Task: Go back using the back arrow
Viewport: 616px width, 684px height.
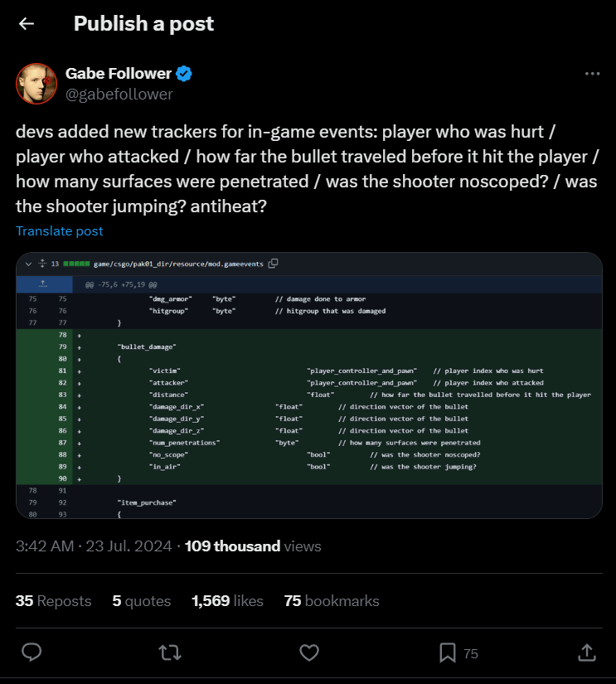Action: point(26,23)
